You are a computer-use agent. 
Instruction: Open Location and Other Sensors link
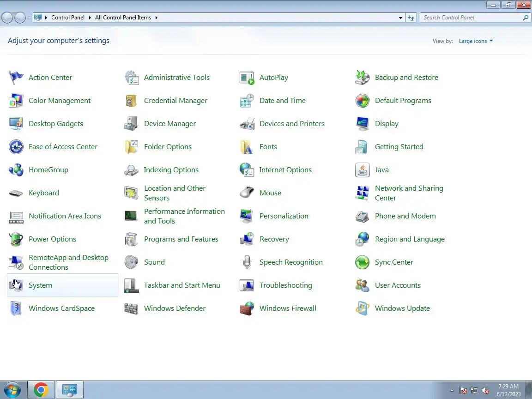point(175,193)
